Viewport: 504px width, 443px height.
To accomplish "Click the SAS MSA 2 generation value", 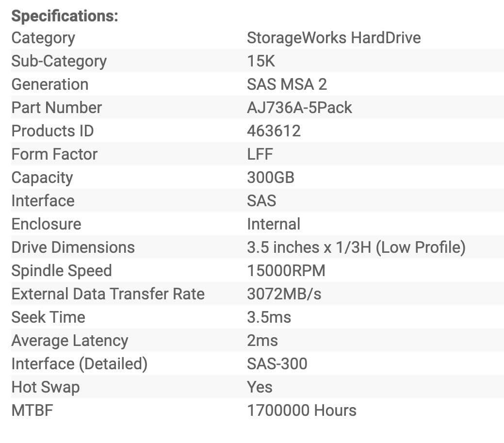I will point(287,84).
